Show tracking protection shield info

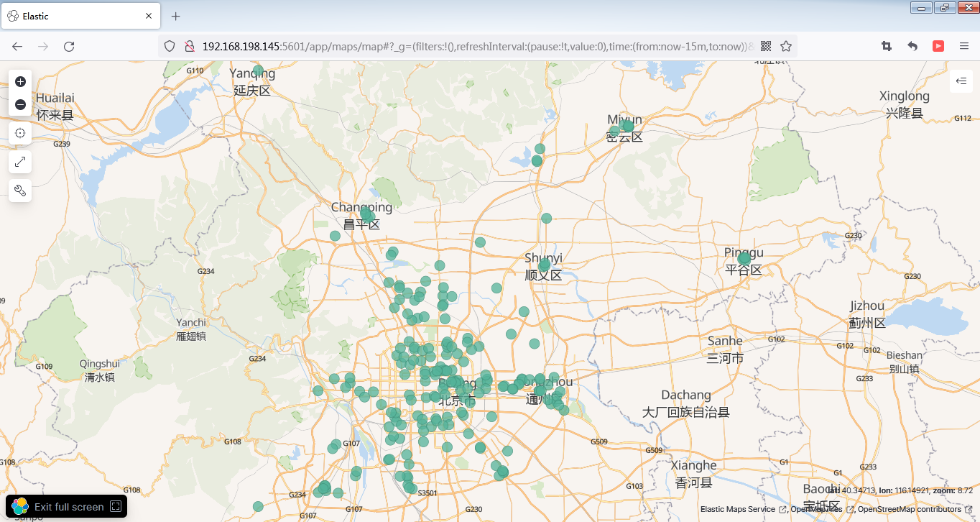click(x=170, y=46)
